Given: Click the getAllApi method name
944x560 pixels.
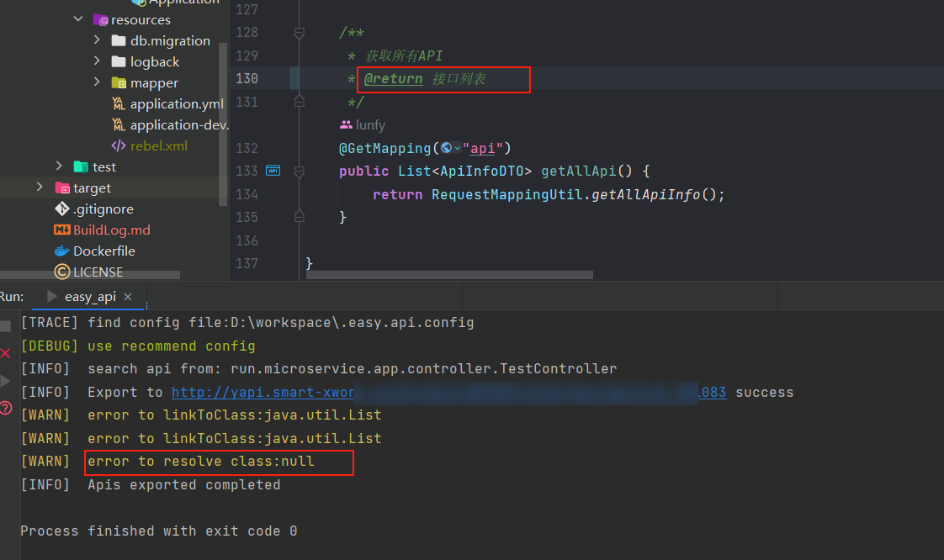Looking at the screenshot, I should click(578, 171).
